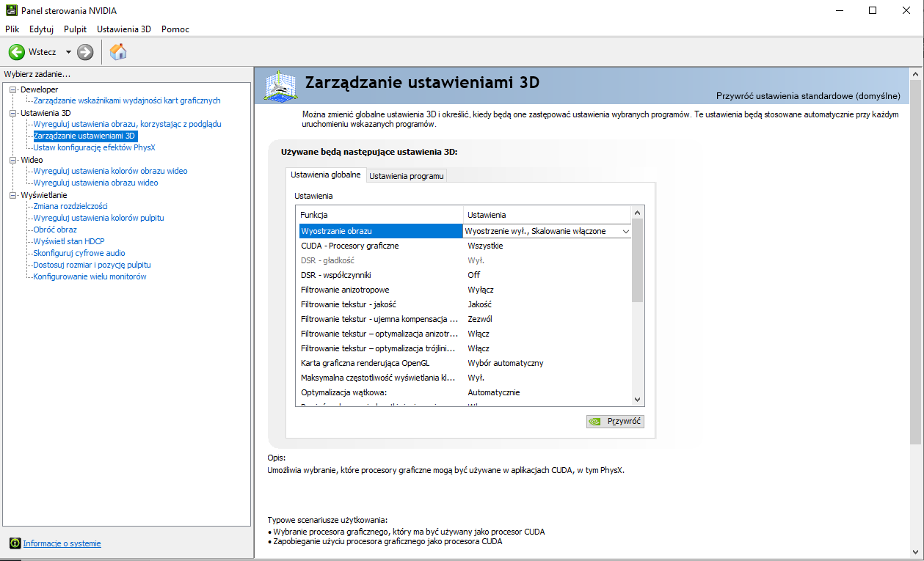
Task: Click main page scrollbar up arrow
Action: tap(915, 74)
